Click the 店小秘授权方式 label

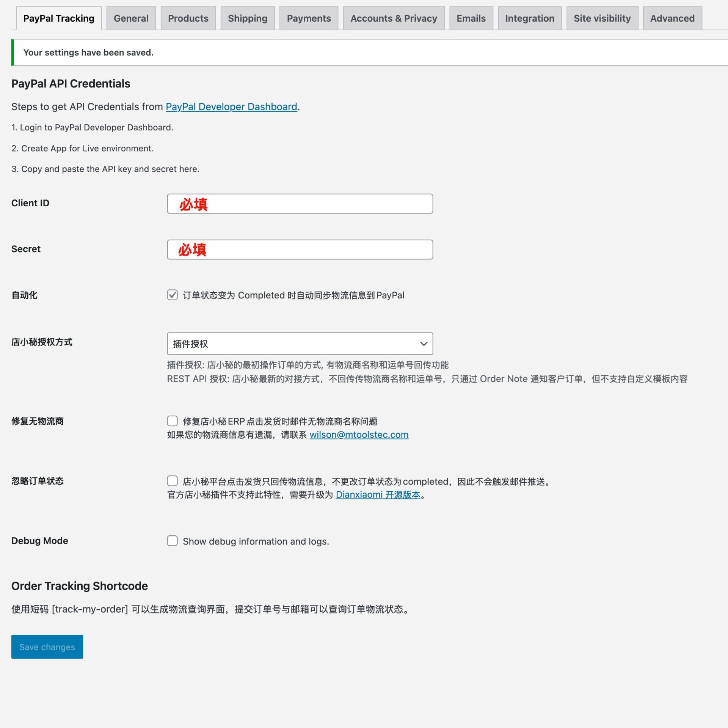42,342
